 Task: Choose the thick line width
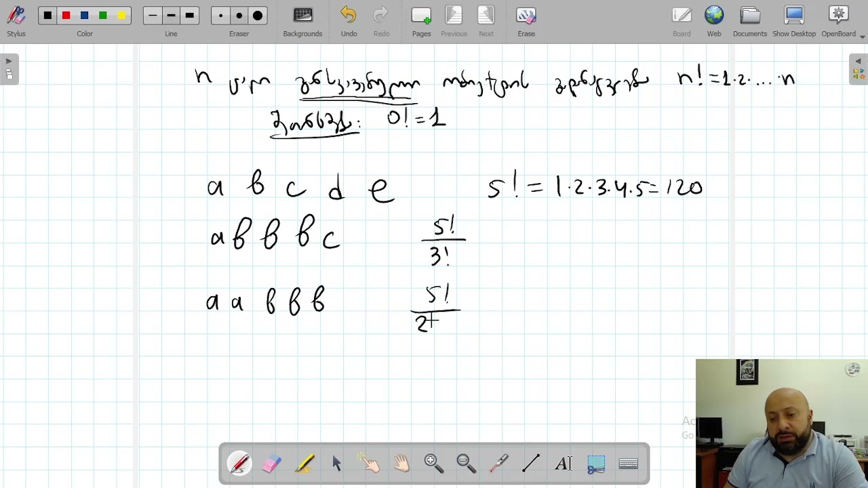pyautogui.click(x=189, y=16)
